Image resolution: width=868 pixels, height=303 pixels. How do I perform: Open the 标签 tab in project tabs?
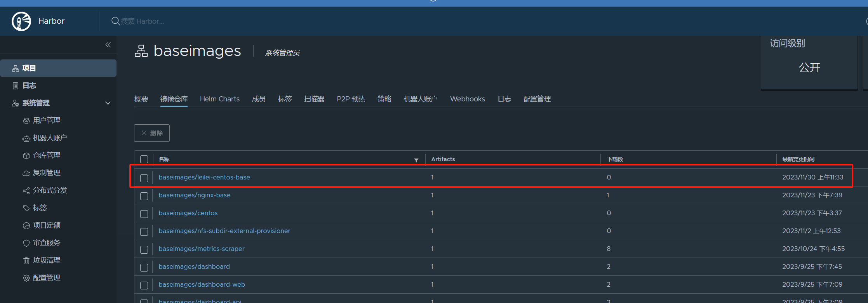tap(285, 99)
